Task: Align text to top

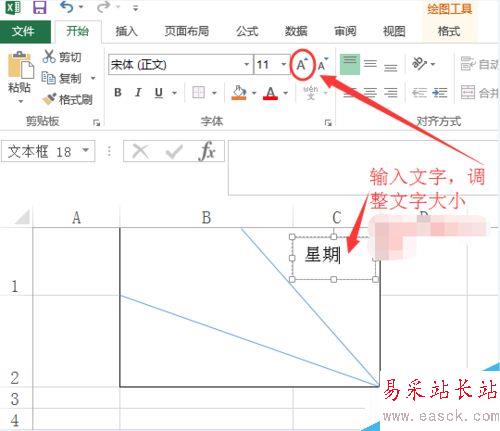Action: tap(350, 64)
